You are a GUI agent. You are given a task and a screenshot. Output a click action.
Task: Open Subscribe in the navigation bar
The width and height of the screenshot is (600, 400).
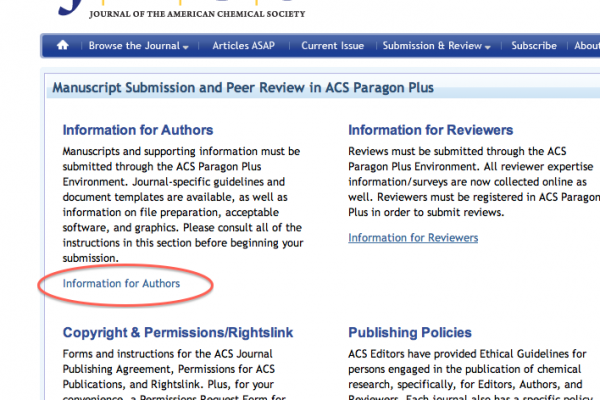point(534,46)
